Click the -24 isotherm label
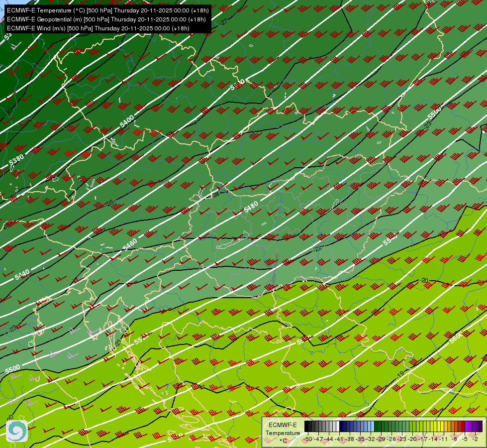 tap(216, 194)
